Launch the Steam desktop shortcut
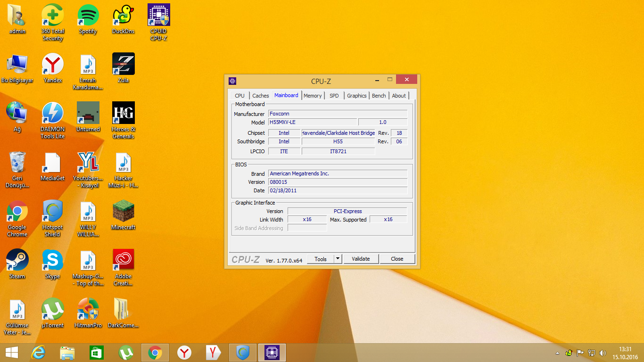644x362 pixels. pyautogui.click(x=17, y=260)
